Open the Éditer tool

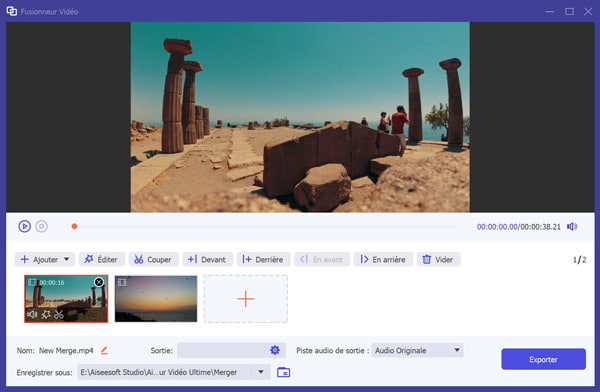click(x=101, y=259)
